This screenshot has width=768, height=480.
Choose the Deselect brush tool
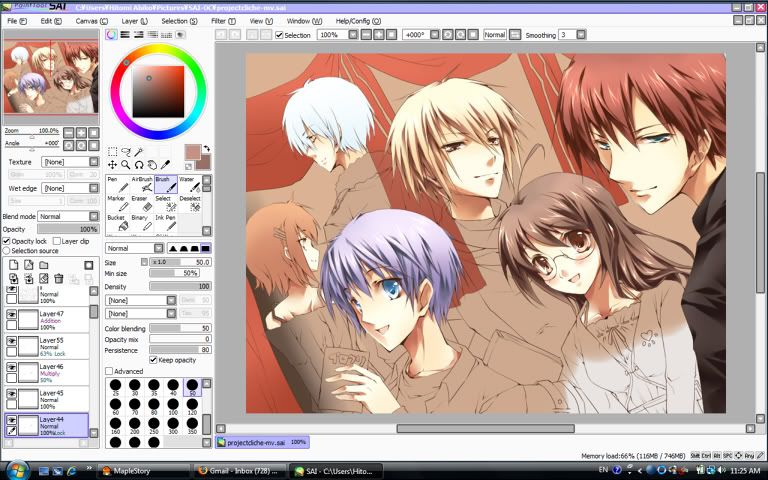[x=190, y=203]
